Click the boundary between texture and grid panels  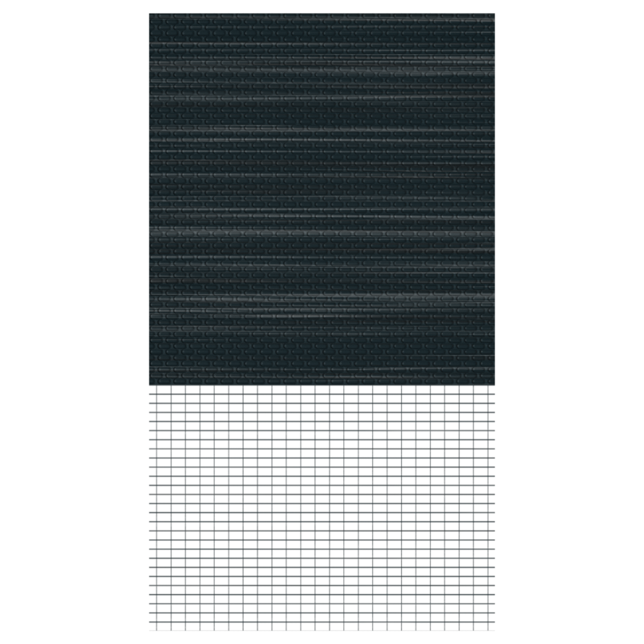click(322, 386)
